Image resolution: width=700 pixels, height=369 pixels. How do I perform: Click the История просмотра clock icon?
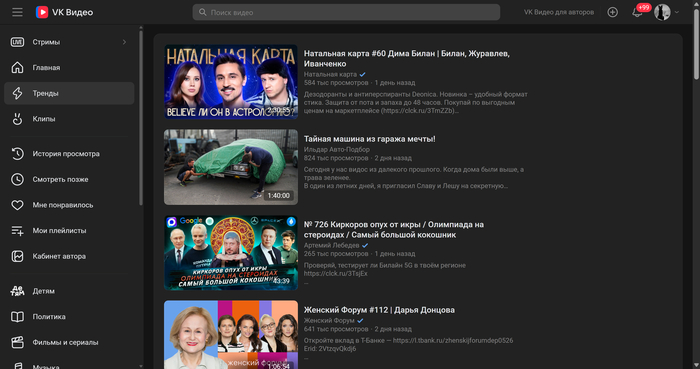point(17,153)
